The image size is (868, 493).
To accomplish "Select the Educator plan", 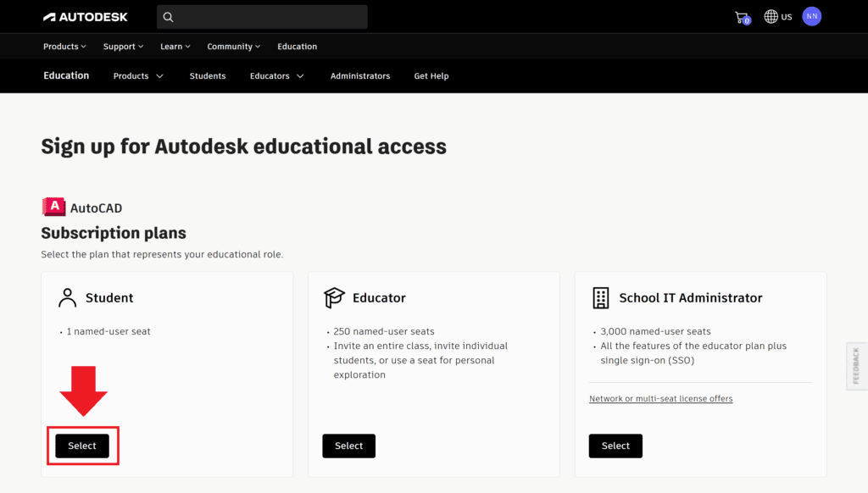I will point(348,446).
